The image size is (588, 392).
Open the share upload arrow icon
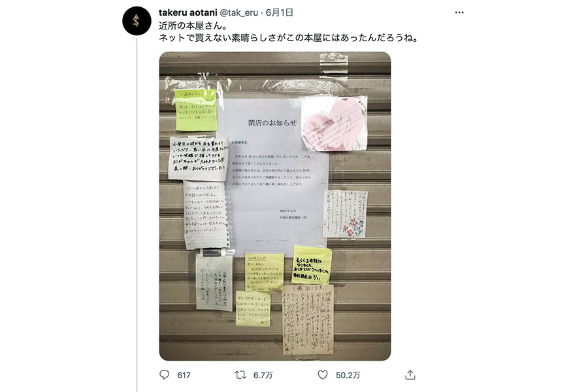click(x=410, y=375)
